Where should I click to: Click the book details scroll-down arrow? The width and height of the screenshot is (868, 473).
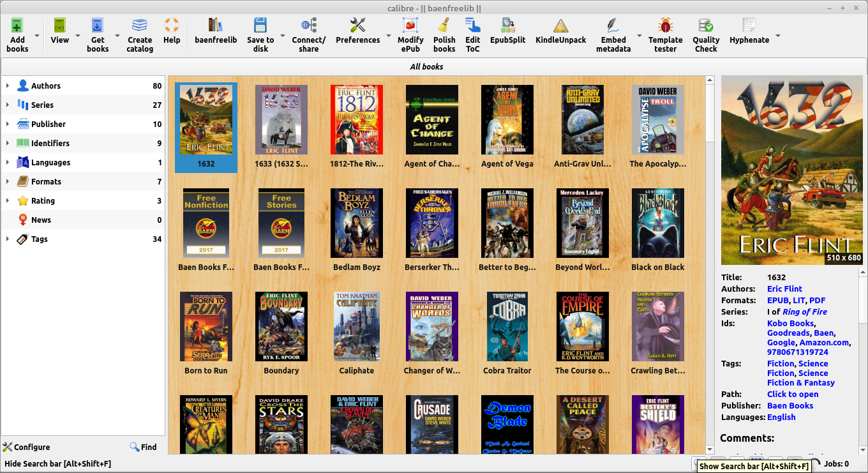point(863,449)
